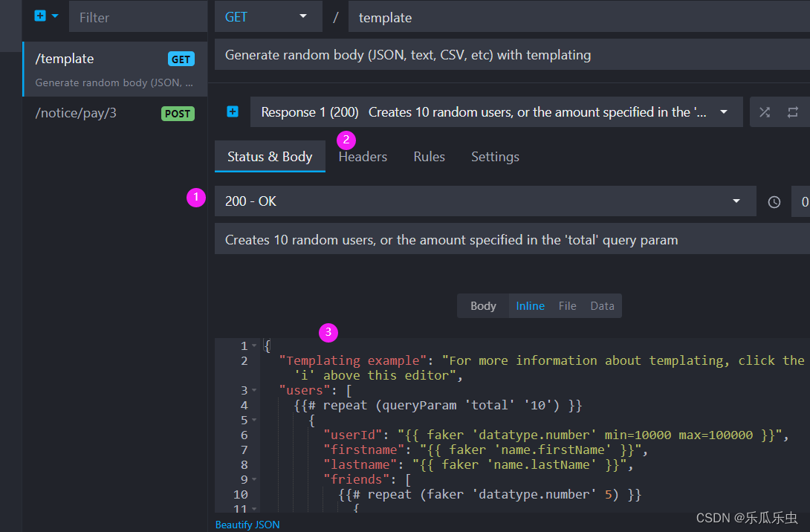Collapse the friends array fold at line 9
The height and width of the screenshot is (532, 810).
[254, 480]
